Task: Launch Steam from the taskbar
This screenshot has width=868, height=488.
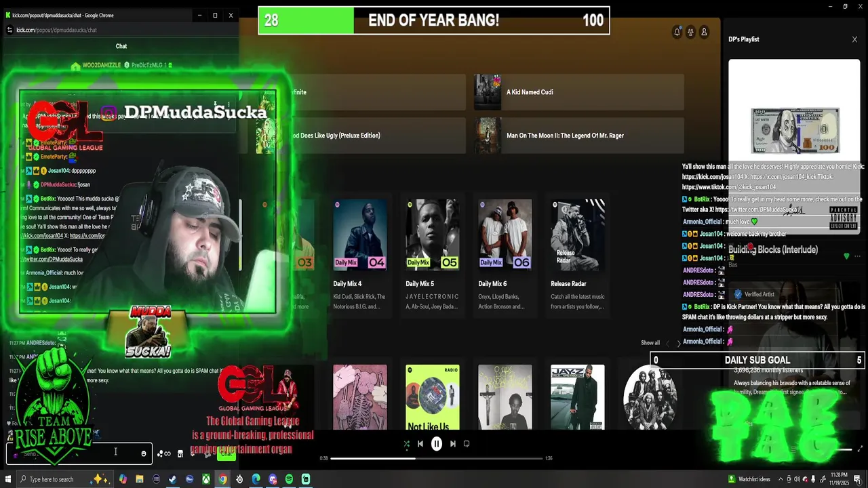Action: tap(172, 479)
